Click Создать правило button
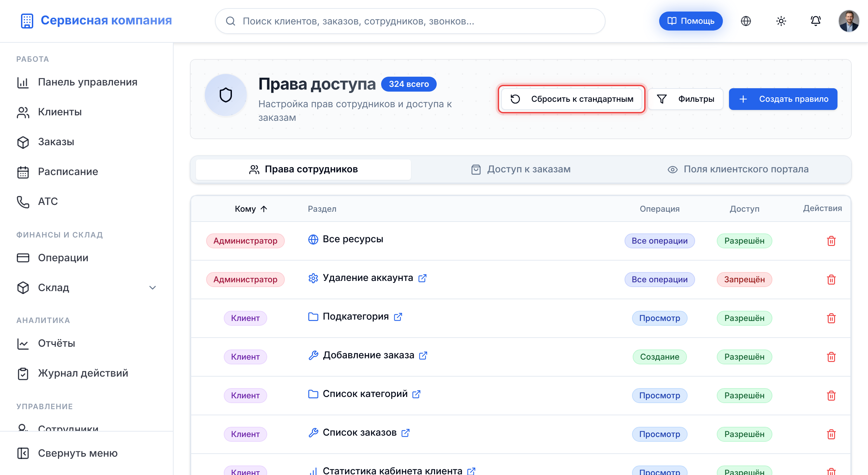The width and height of the screenshot is (868, 475). [x=783, y=99]
